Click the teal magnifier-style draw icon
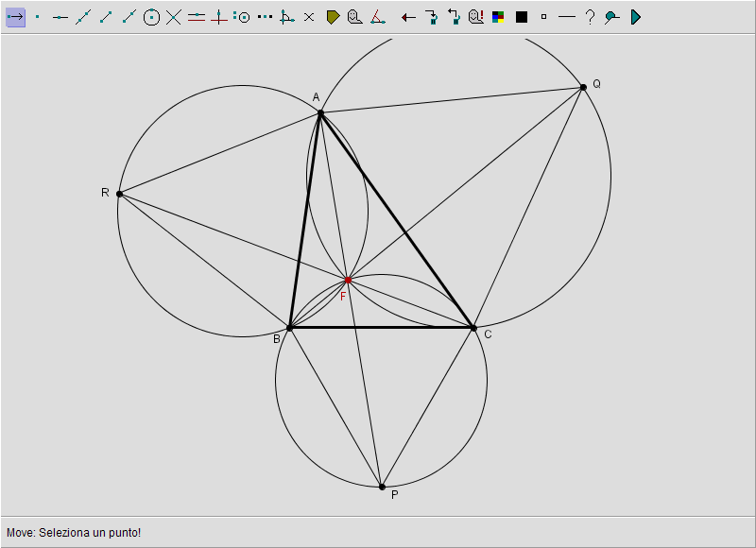Image resolution: width=756 pixels, height=548 pixels. click(612, 17)
